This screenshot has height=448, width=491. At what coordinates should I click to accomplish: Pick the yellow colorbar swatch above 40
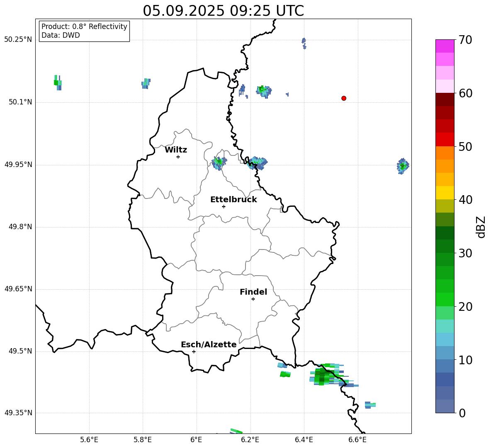click(445, 193)
